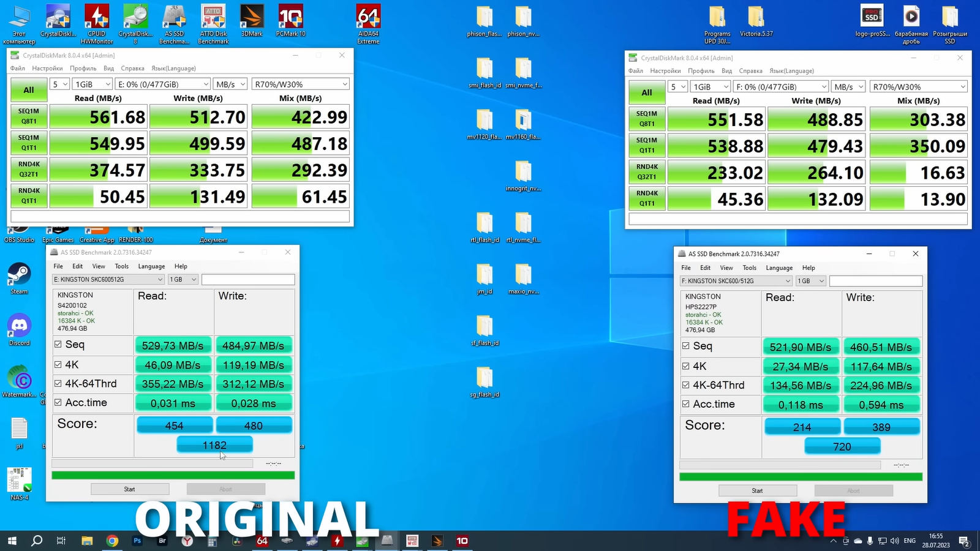Screen dimensions: 980x551
Task: Click the green progress bar in left AS SSD window
Action: 173,475
